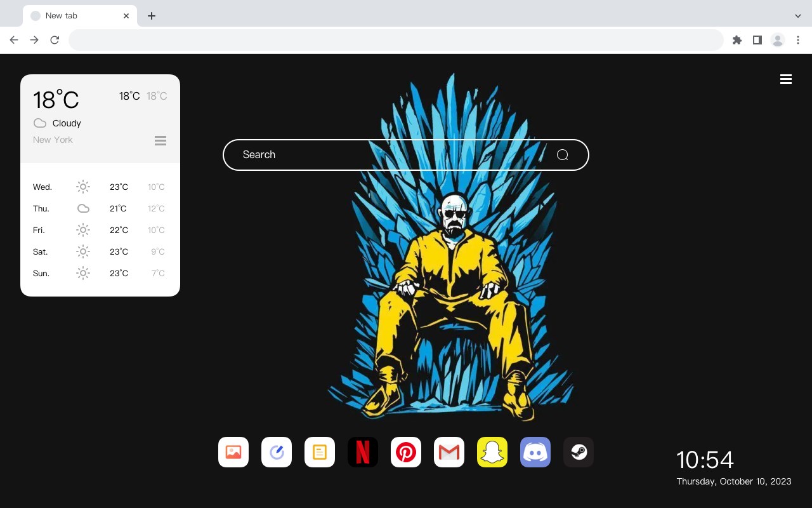Screen dimensions: 812x508
Task: Open the Discord shortcut
Action: tap(535, 452)
